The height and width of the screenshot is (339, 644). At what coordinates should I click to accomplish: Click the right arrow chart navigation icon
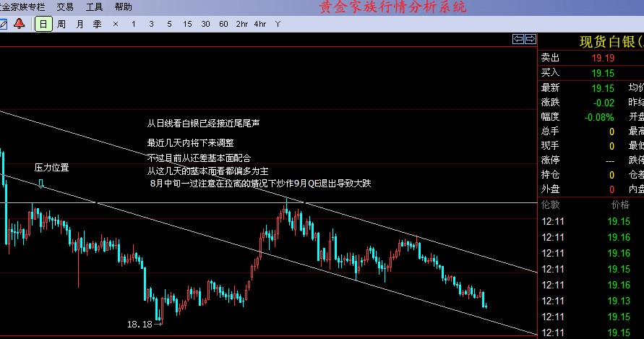click(x=531, y=39)
